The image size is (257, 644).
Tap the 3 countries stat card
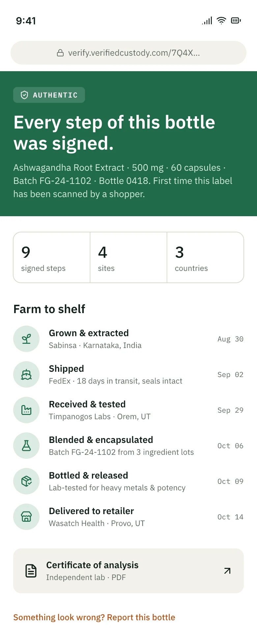coord(205,257)
